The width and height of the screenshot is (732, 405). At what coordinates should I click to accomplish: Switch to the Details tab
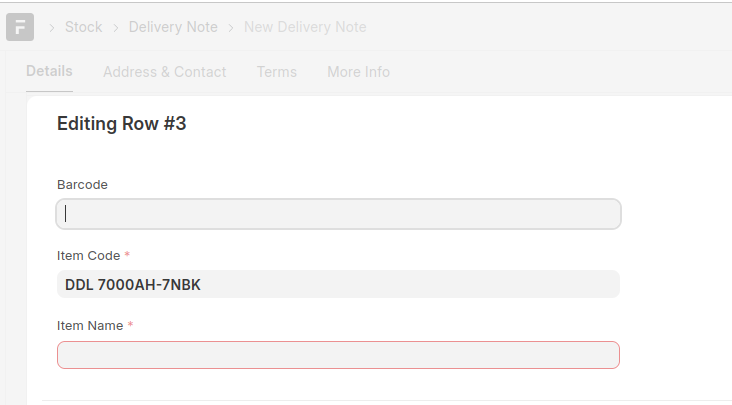click(x=49, y=71)
